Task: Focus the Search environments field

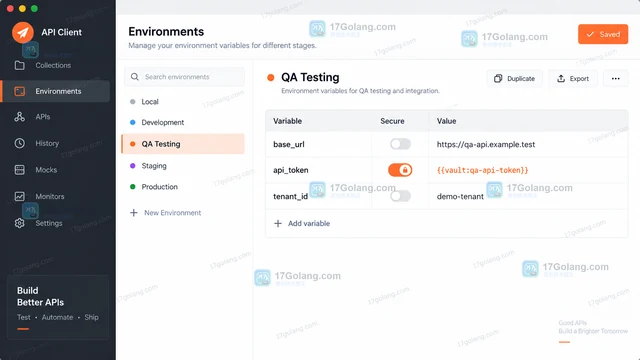Action: coord(184,77)
